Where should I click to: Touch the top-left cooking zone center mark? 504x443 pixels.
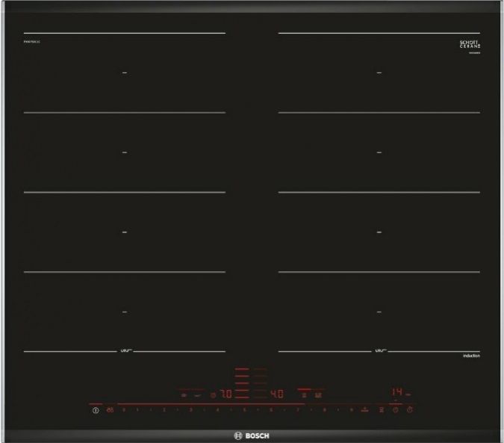point(125,72)
